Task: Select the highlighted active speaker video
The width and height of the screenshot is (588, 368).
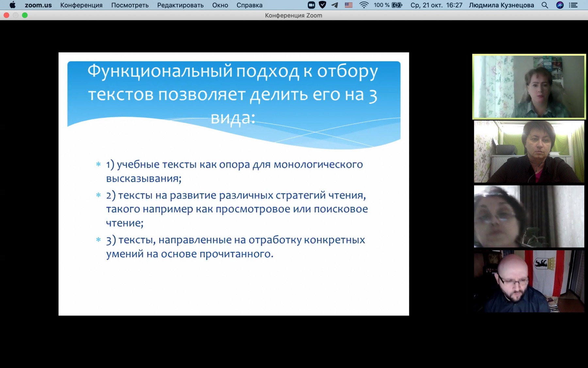Action: 529,87
